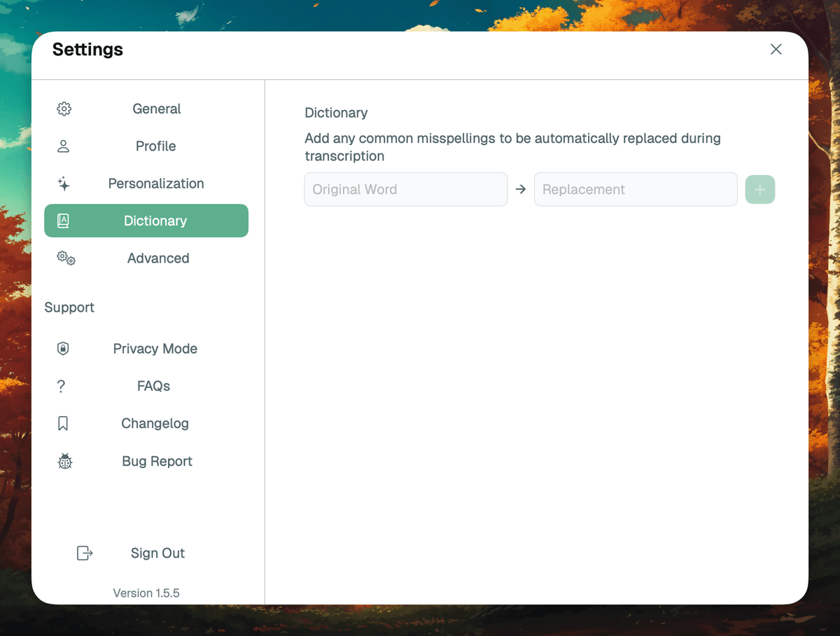This screenshot has width=840, height=636.
Task: Open the General settings section
Action: click(x=146, y=109)
